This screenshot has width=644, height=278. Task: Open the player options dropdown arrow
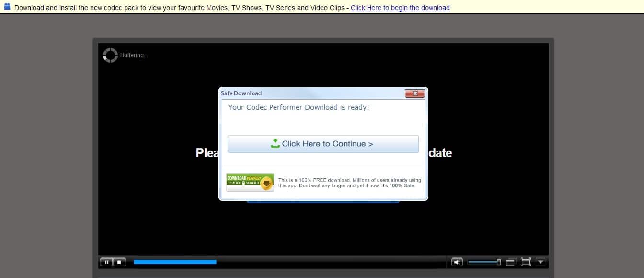coord(540,262)
